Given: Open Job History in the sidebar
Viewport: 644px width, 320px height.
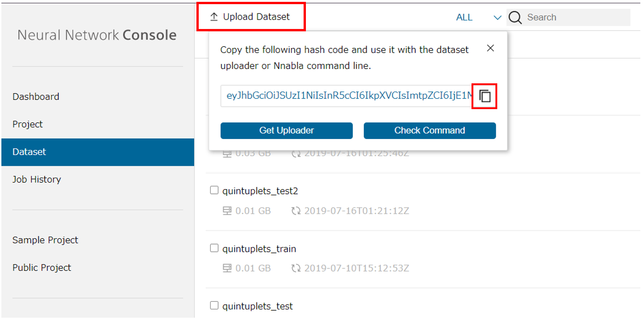Looking at the screenshot, I should (37, 180).
